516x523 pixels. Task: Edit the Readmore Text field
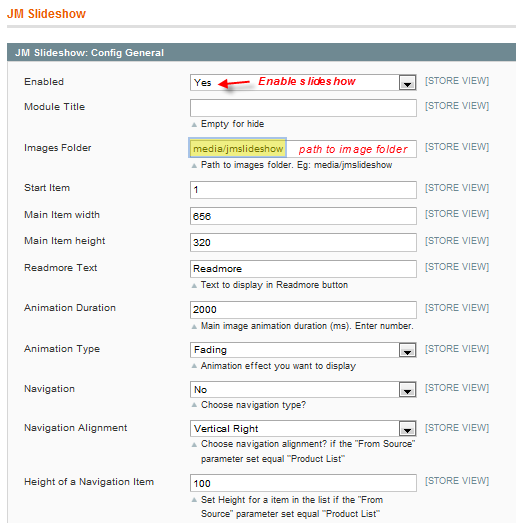pos(303,269)
